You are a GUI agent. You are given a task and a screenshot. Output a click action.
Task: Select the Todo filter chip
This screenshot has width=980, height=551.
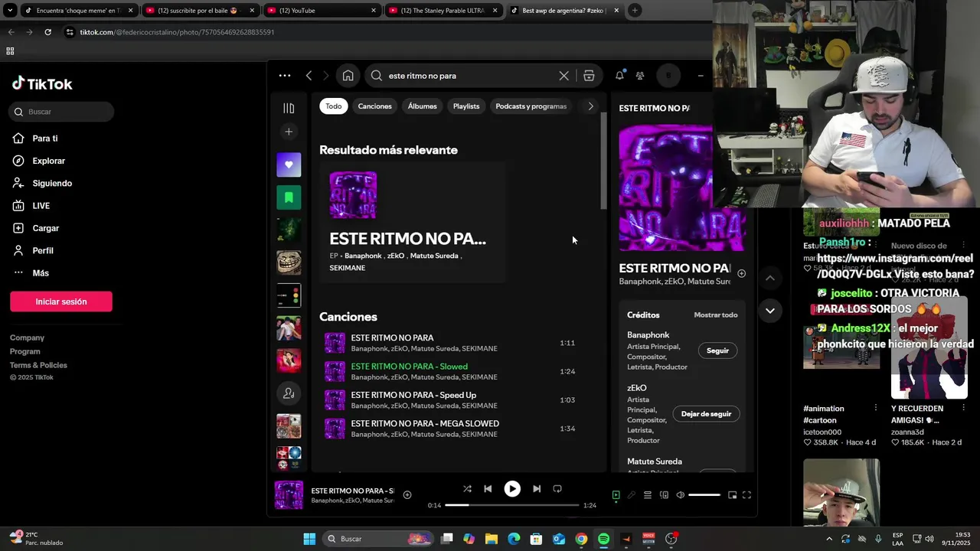coord(334,106)
